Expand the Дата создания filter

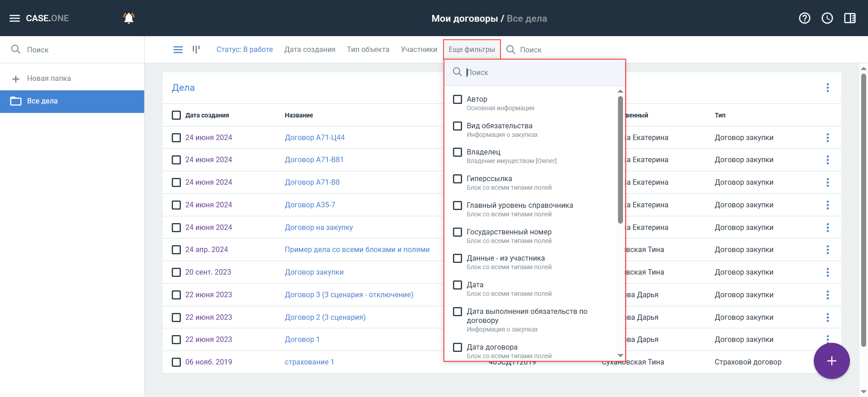(310, 50)
